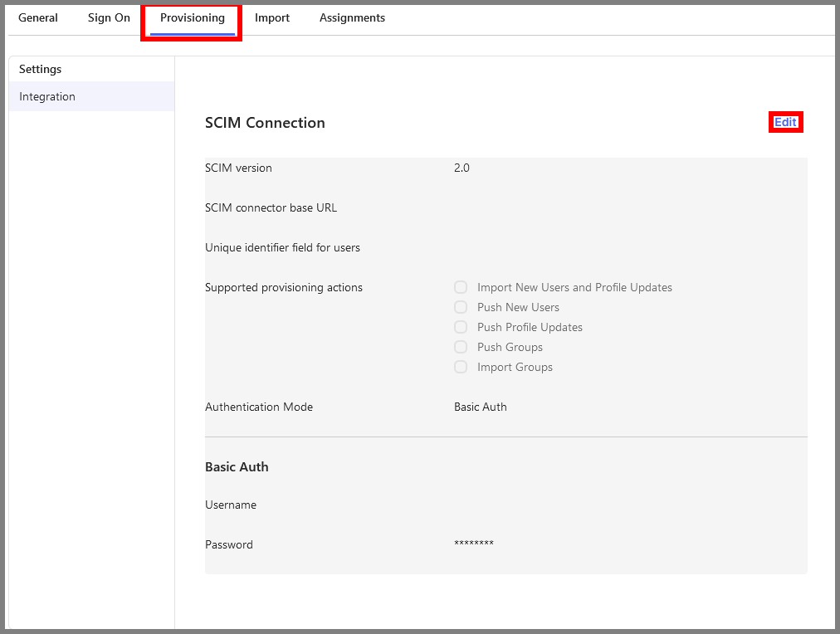Click the SCIM version value 2.0
The width and height of the screenshot is (840, 634).
coord(462,168)
